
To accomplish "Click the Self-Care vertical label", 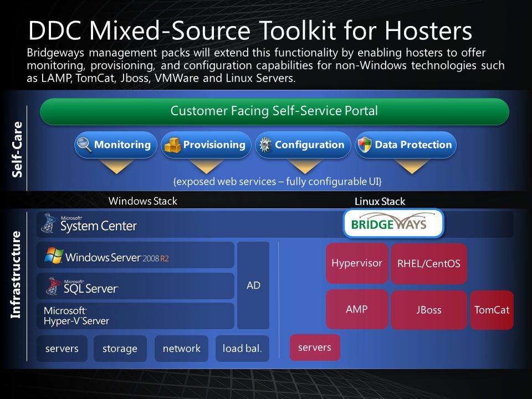I will (17, 149).
